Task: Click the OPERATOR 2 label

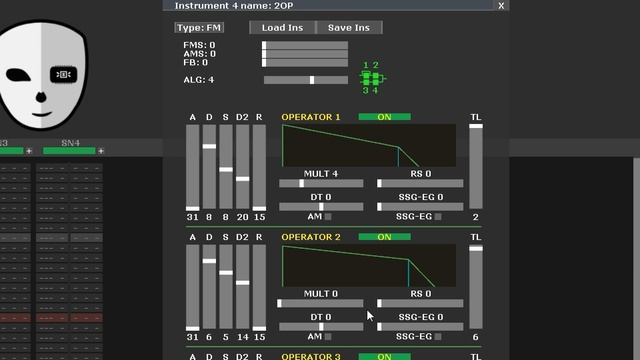Action: [x=311, y=237]
